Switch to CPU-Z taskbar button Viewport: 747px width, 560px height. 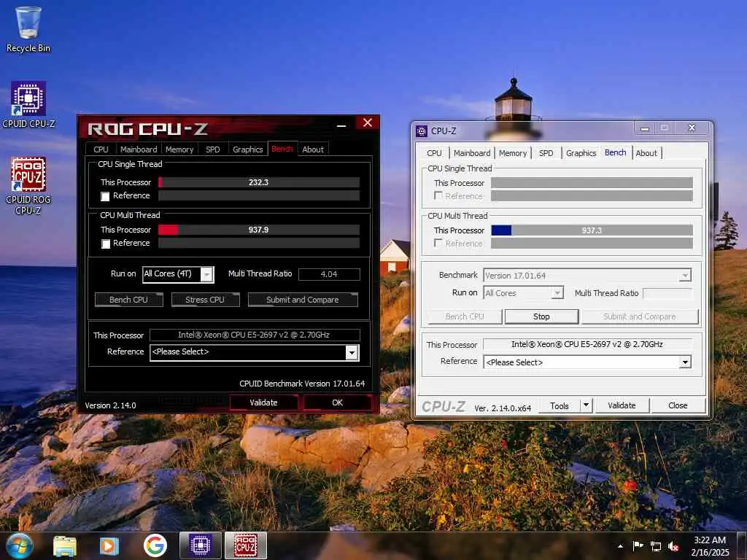(x=201, y=545)
